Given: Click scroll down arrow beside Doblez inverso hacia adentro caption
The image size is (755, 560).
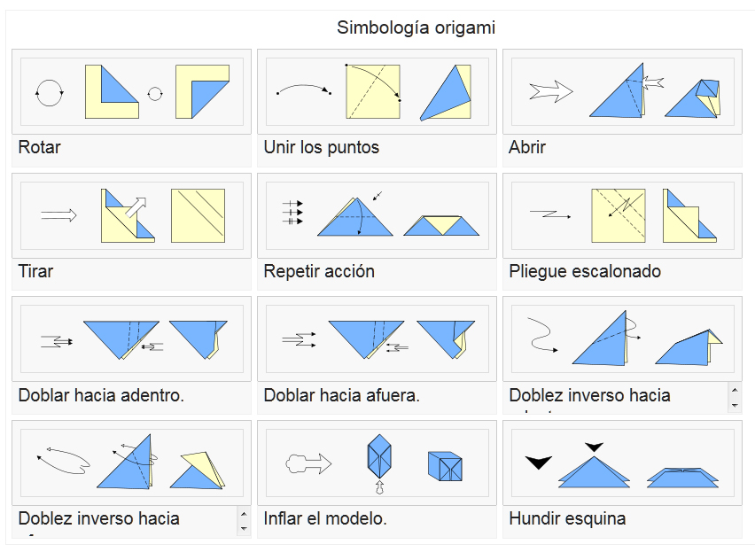Looking at the screenshot, I should pos(735,406).
